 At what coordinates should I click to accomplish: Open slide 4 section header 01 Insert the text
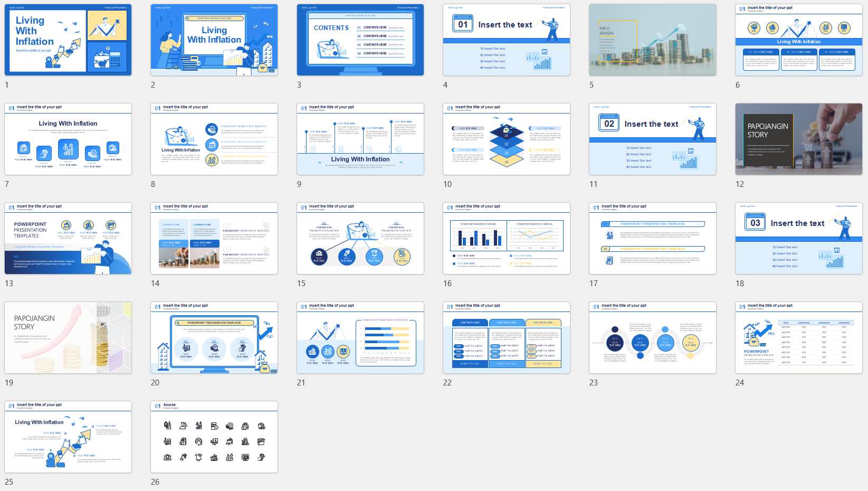(507, 40)
